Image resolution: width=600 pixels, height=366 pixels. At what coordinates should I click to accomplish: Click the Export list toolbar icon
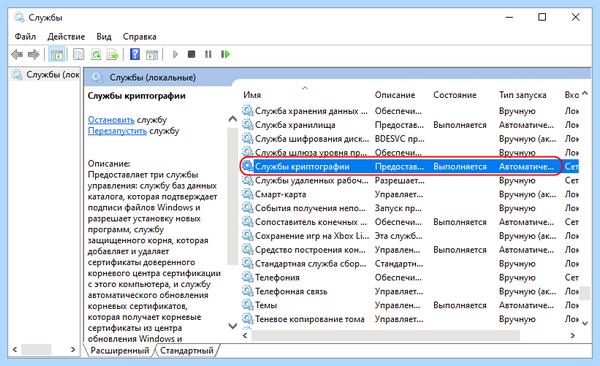pos(112,54)
